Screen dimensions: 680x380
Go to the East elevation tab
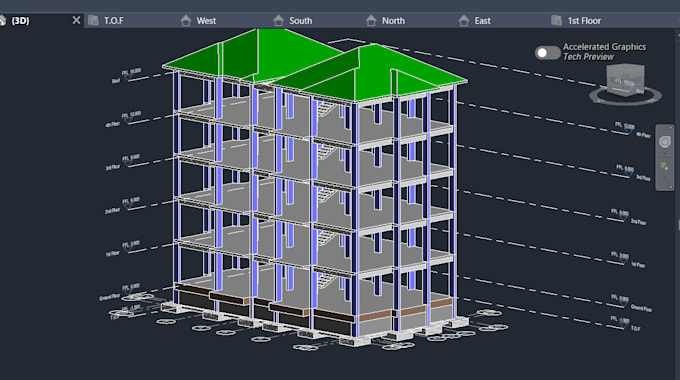pyautogui.click(x=482, y=20)
